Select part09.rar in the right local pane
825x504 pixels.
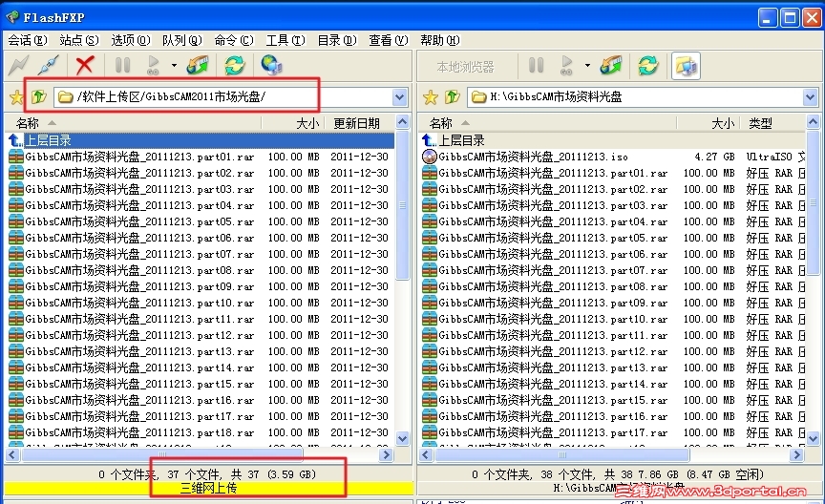pos(612,303)
